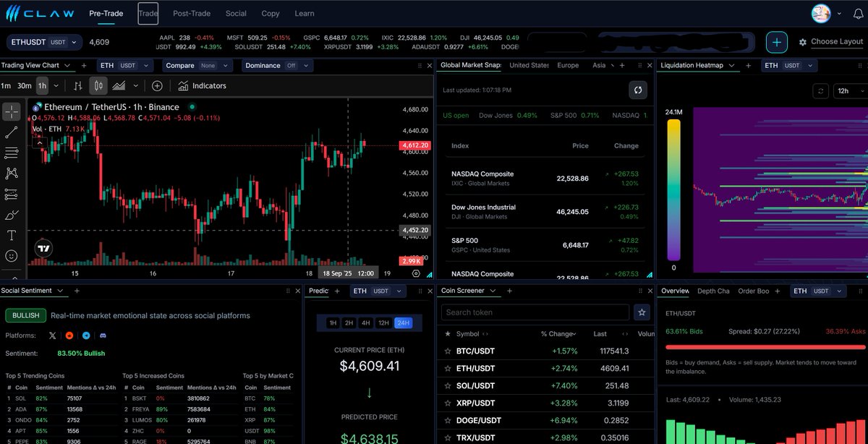Open the forecasting and measurement tools

[11, 194]
